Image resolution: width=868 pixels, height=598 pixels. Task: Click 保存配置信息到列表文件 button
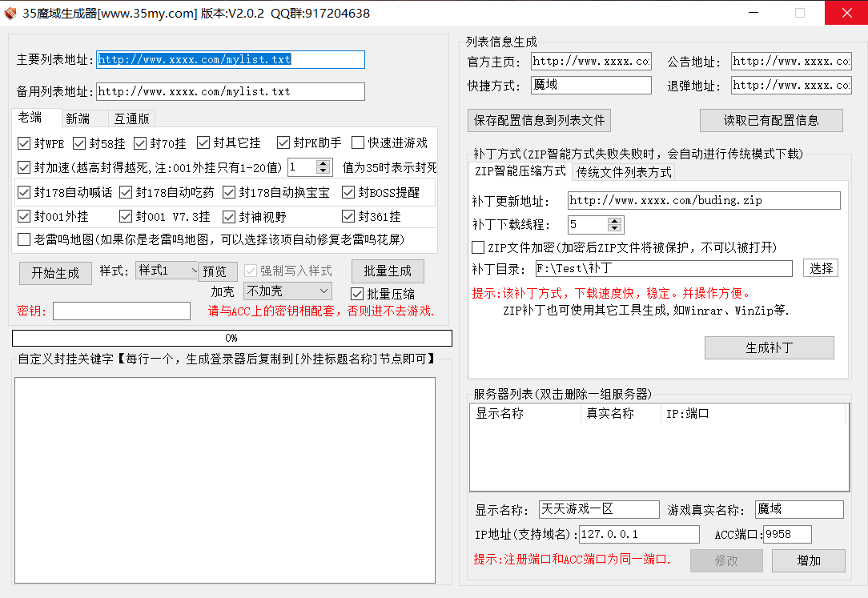coord(539,120)
